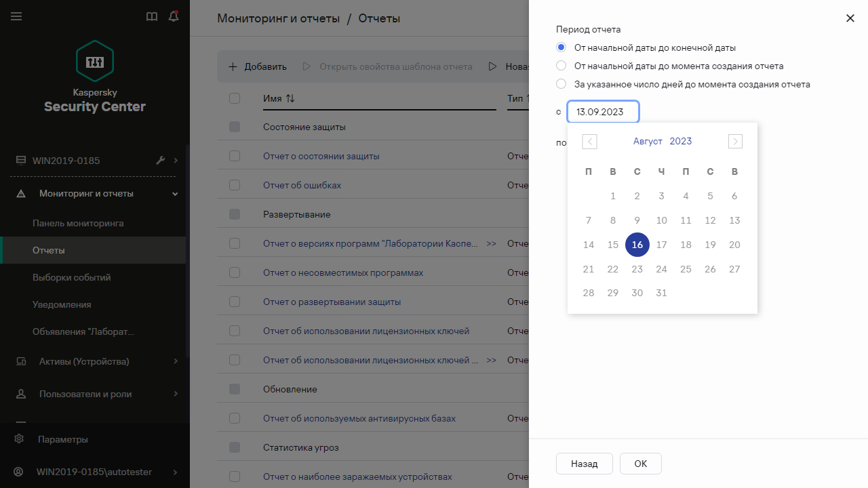The height and width of the screenshot is (488, 868).
Task: Choose 'За указанное число дней' radio option
Action: pos(561,84)
